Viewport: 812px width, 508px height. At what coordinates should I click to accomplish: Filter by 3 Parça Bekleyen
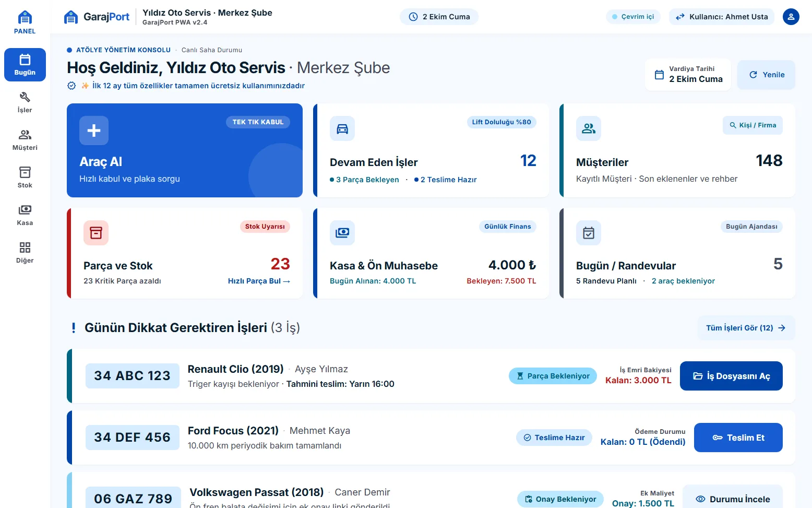(364, 180)
